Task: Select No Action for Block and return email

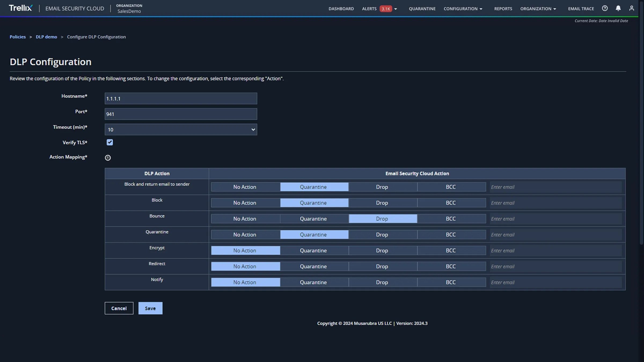Action: (x=246, y=187)
